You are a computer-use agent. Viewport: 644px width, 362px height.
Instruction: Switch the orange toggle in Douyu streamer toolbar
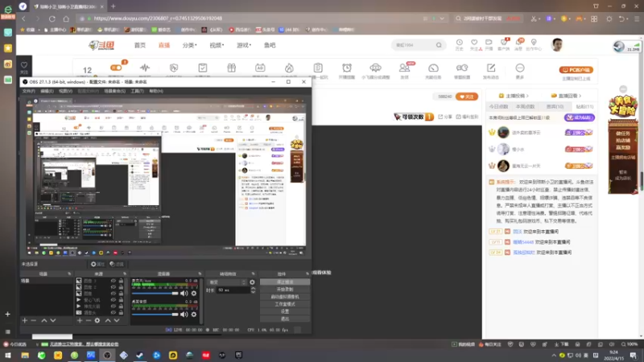tap(116, 68)
